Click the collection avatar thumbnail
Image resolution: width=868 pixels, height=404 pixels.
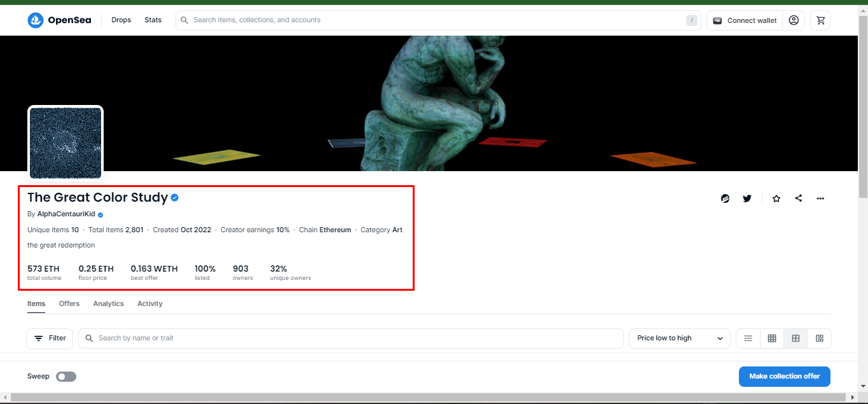pyautogui.click(x=65, y=143)
